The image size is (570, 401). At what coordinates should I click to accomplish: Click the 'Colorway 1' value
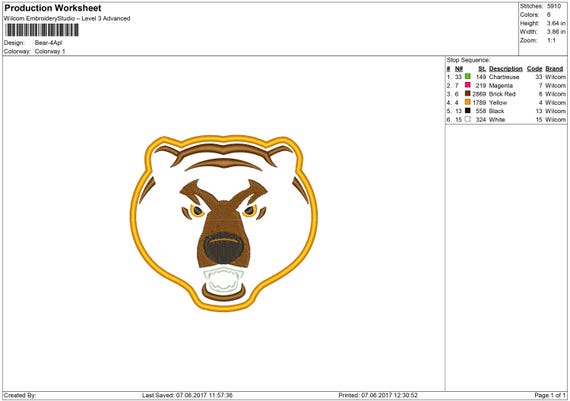pyautogui.click(x=50, y=52)
